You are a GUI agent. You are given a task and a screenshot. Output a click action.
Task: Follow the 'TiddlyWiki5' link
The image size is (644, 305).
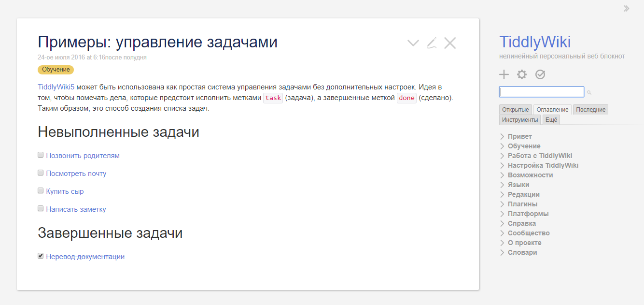(55, 87)
